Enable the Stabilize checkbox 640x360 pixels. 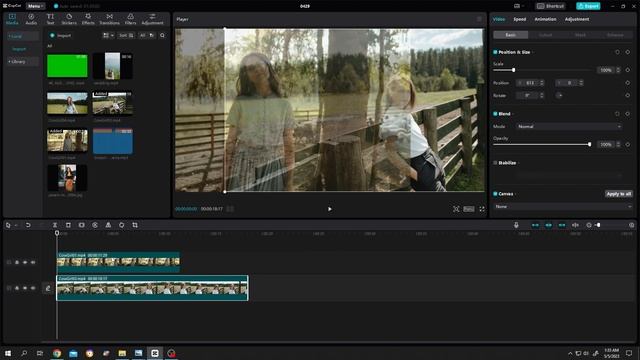(495, 163)
